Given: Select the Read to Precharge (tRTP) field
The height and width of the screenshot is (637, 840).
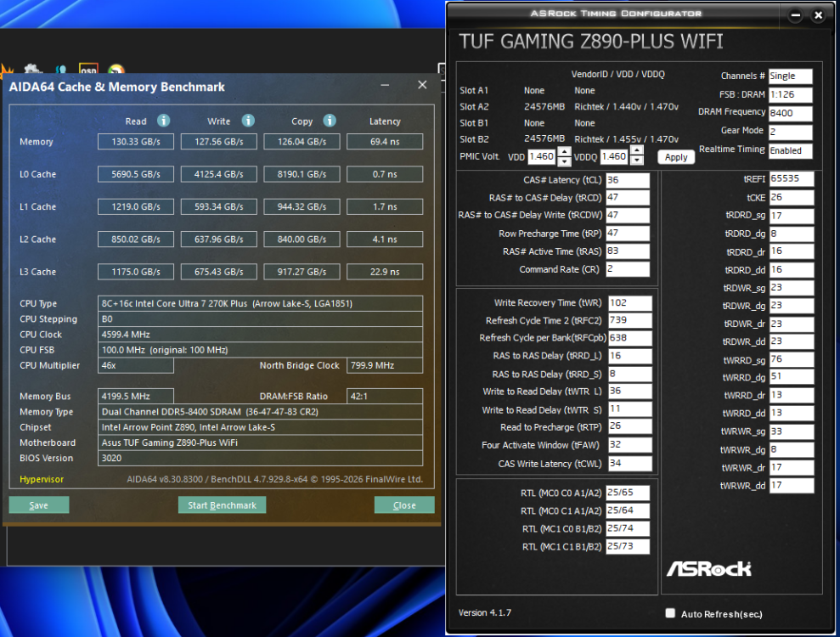Looking at the screenshot, I should pos(630,426).
